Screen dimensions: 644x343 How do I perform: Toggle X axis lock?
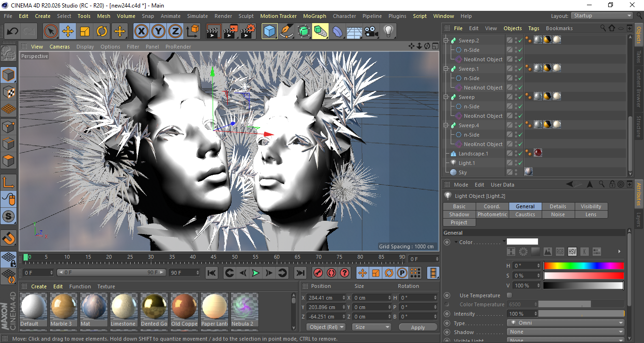point(141,32)
